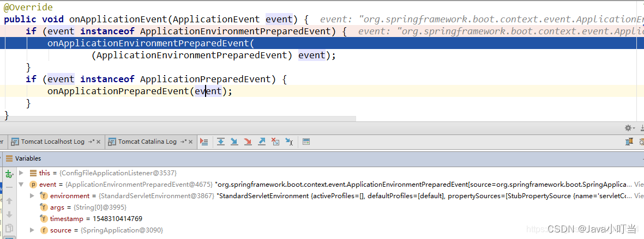Screen dimensions: 644x239
Task: Click New Watch green plus icon
Action: click(9, 174)
